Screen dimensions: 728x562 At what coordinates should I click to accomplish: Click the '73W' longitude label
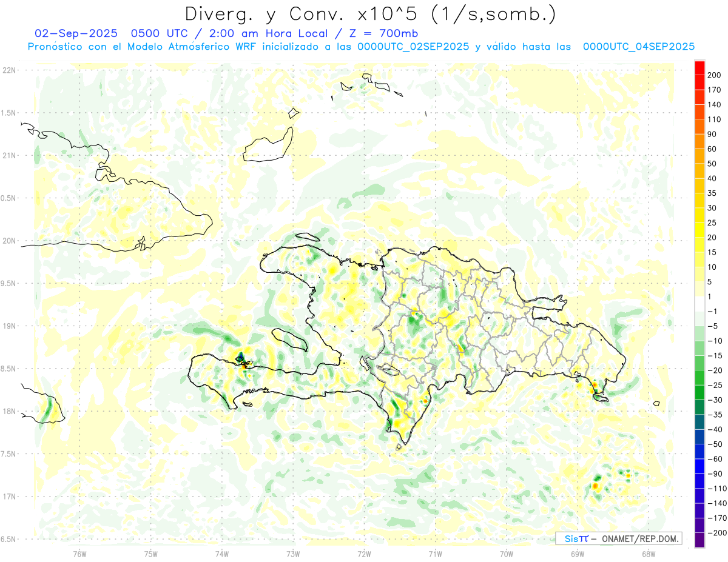(293, 554)
